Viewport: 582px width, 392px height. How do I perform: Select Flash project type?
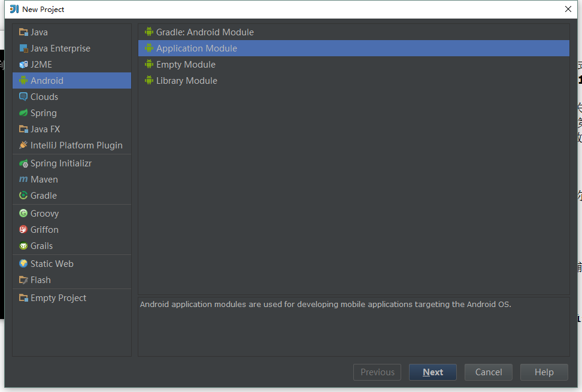72,280
